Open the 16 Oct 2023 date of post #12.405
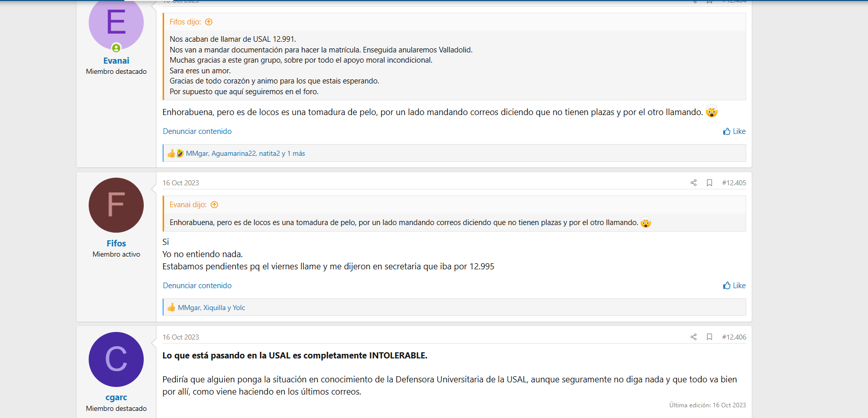The height and width of the screenshot is (418, 868). coord(181,183)
